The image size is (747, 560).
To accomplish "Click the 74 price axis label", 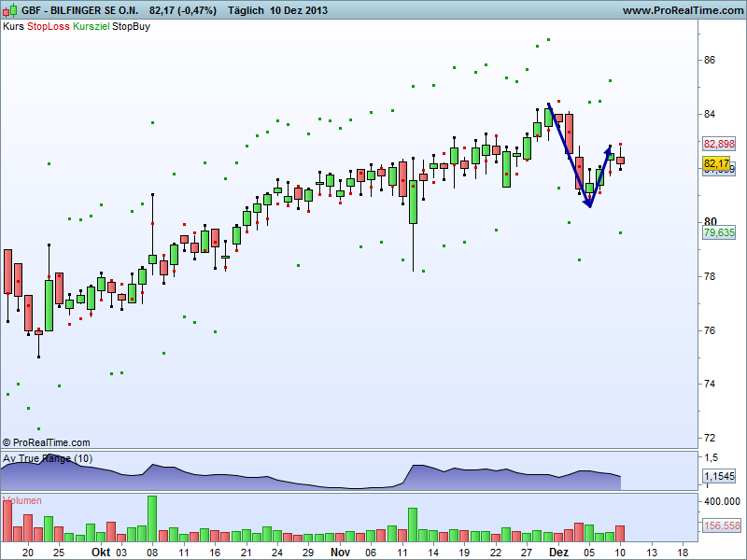I will point(710,384).
